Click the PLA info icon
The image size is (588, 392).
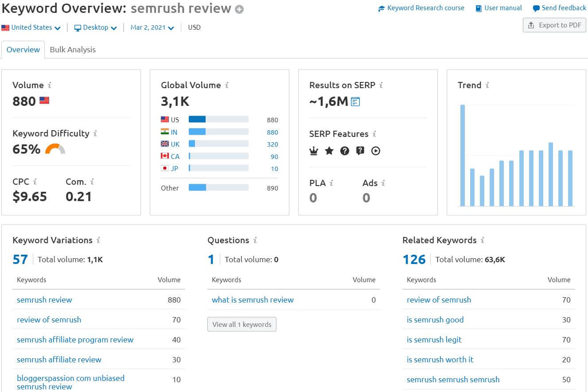coord(331,183)
